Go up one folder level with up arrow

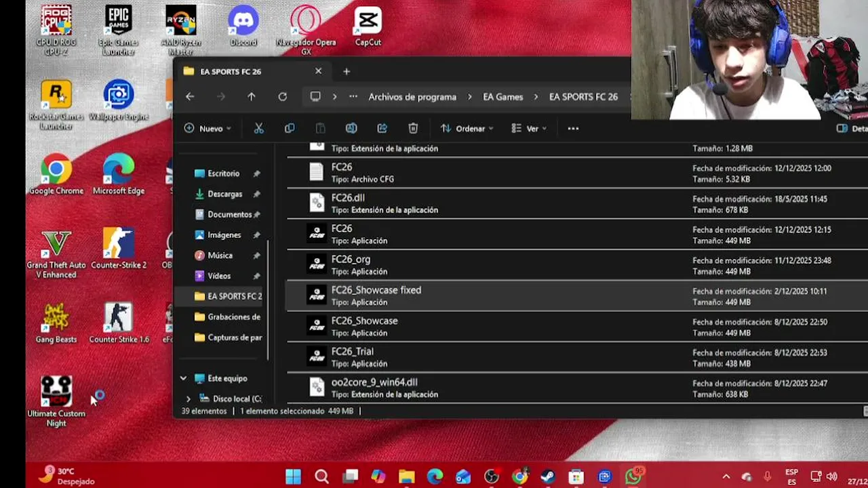tap(252, 97)
